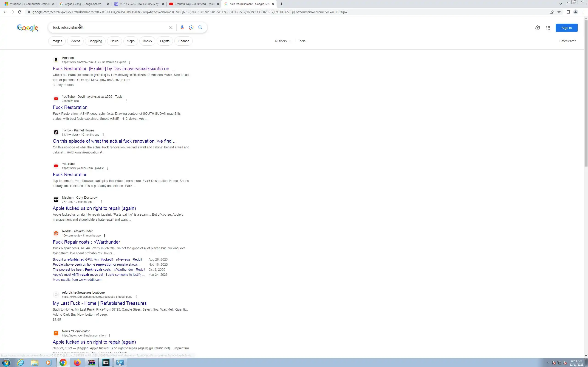The height and width of the screenshot is (367, 588).
Task: Open Google search settings gear
Action: [x=537, y=28]
